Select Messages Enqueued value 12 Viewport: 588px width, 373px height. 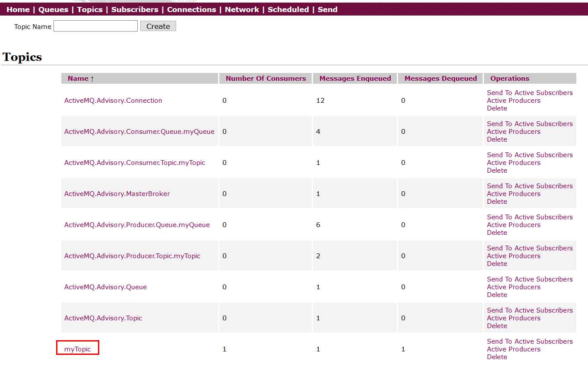coord(320,101)
